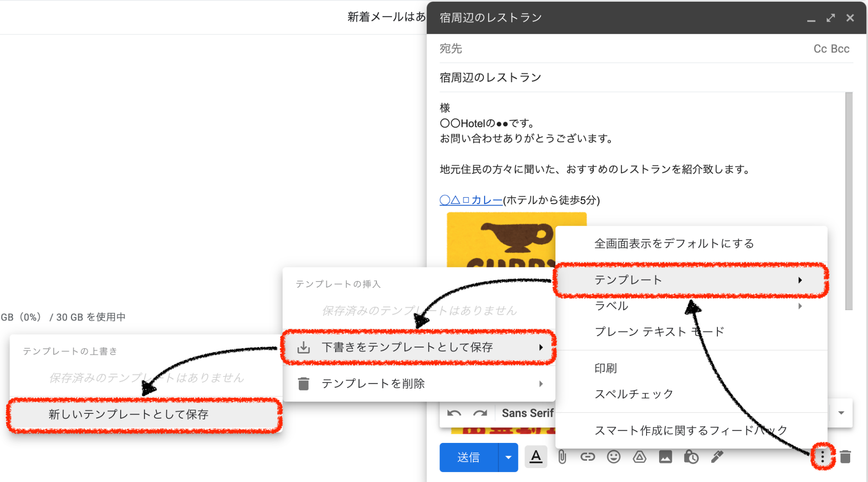Click the Cc link in recipients row
Screen dimensions: 868x482
pyautogui.click(x=820, y=49)
